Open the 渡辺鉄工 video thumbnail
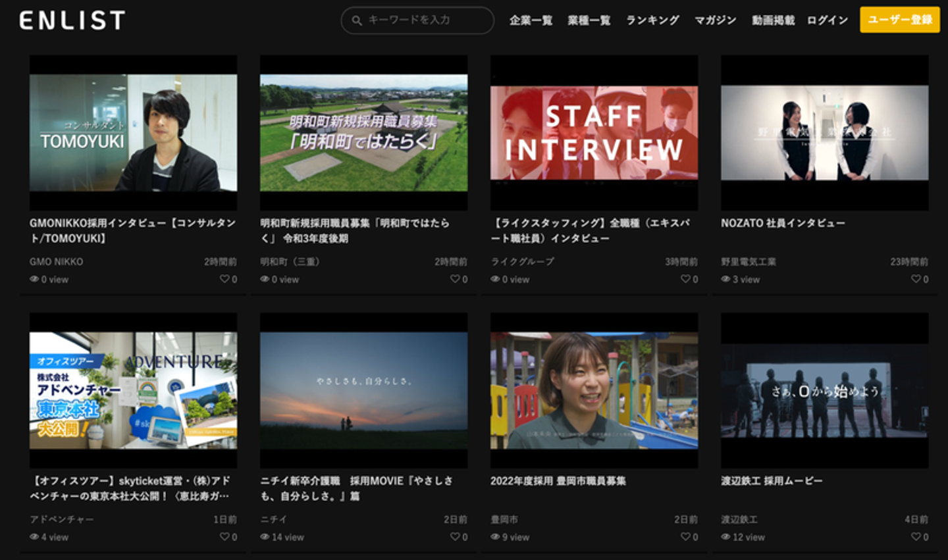 (x=825, y=391)
